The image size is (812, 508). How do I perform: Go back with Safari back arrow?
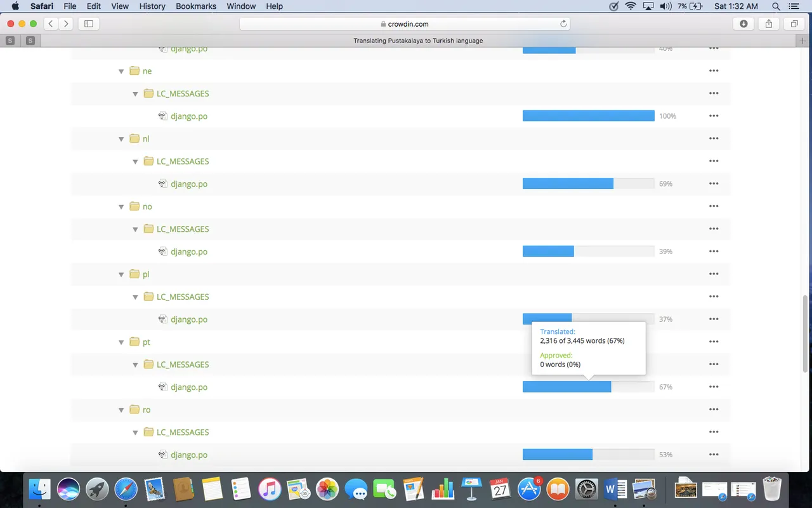click(x=51, y=23)
